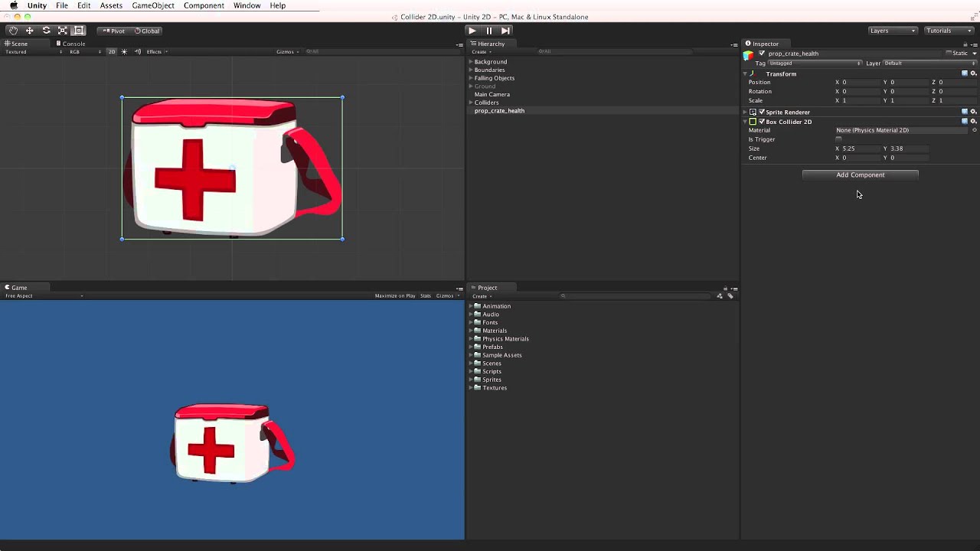The image size is (980, 551).
Task: Click Sprite Renderer help book icon
Action: point(965,112)
